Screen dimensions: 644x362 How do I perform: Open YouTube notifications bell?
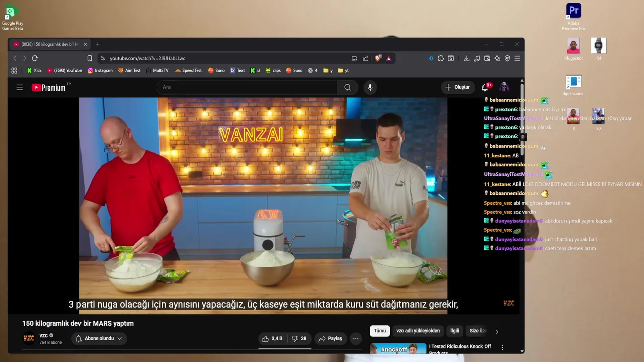(485, 87)
